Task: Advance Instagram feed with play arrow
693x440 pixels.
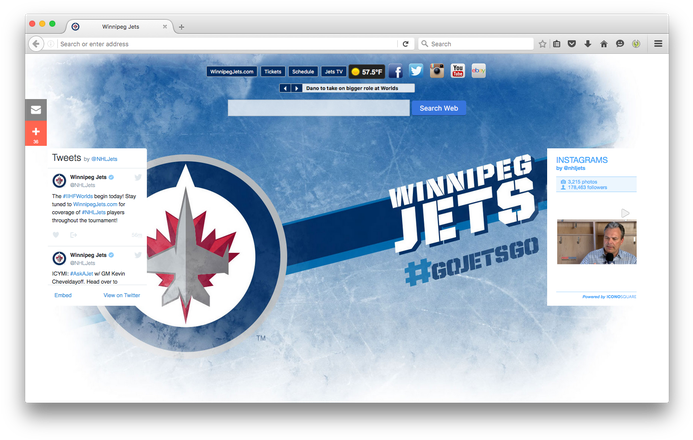Action: coord(625,213)
